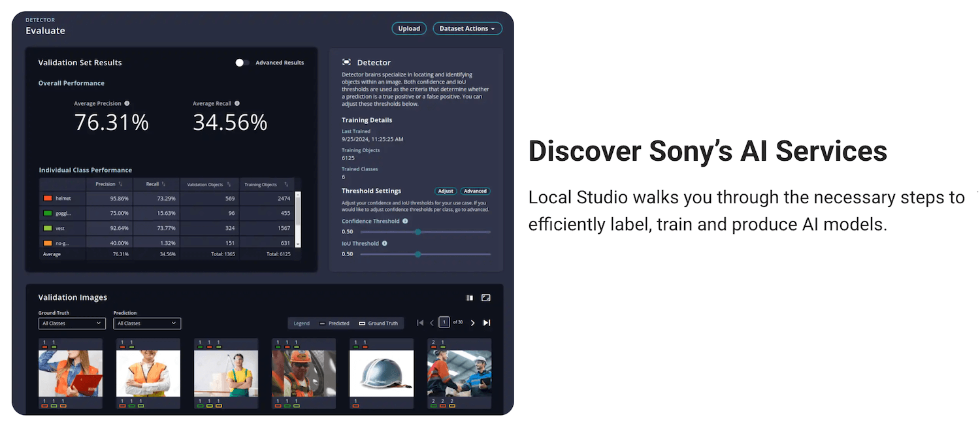
Task: Click the no-g... class orange swatch
Action: point(48,243)
